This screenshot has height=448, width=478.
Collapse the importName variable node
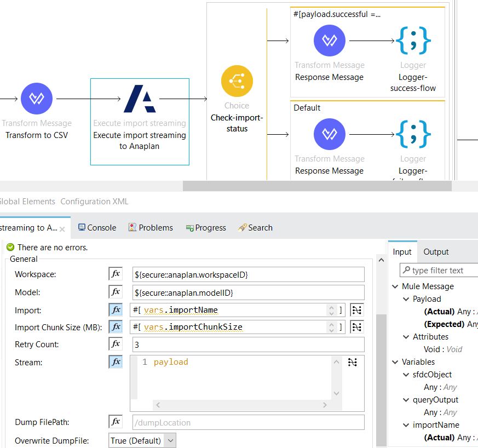click(x=406, y=425)
